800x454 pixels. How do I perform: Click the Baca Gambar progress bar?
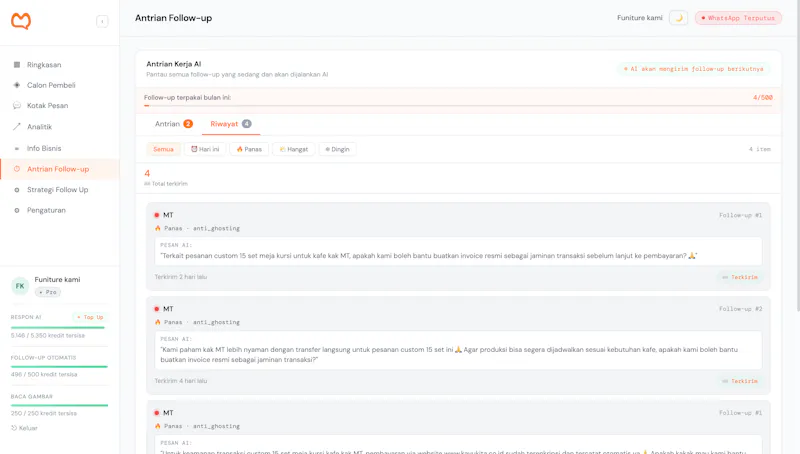59,405
